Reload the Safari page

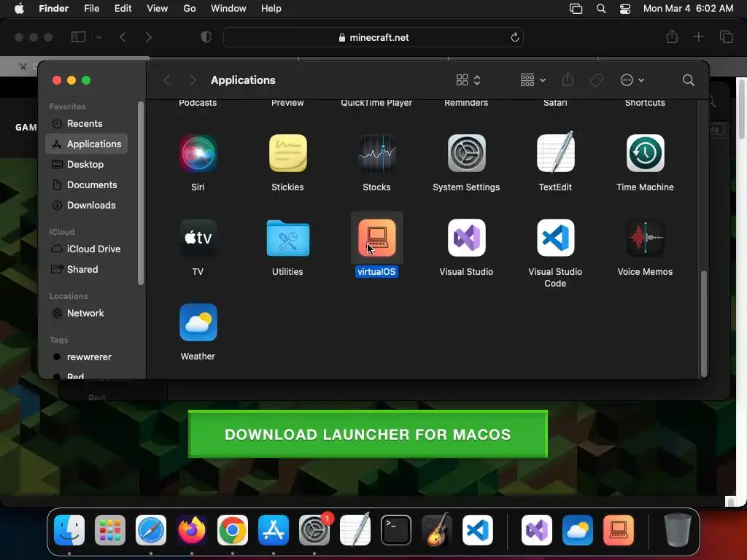pos(514,37)
